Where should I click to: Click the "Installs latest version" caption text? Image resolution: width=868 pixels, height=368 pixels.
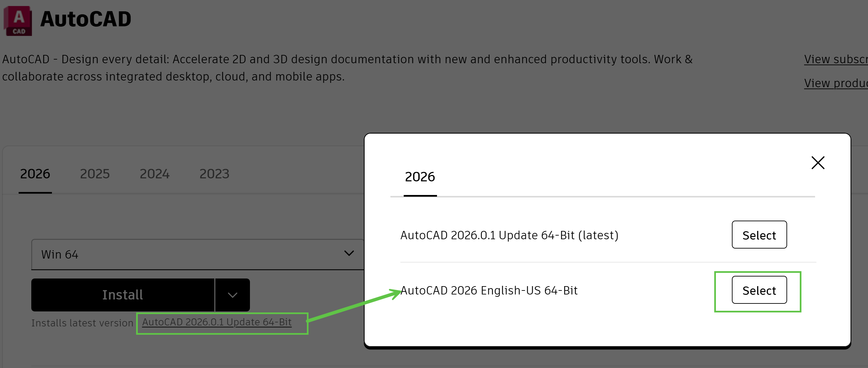pos(82,323)
